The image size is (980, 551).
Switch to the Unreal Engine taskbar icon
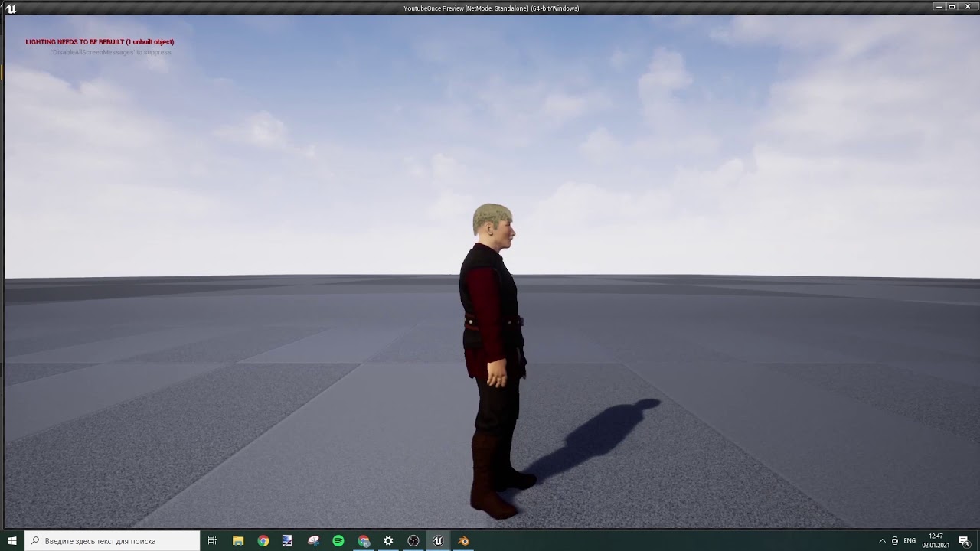click(x=438, y=540)
